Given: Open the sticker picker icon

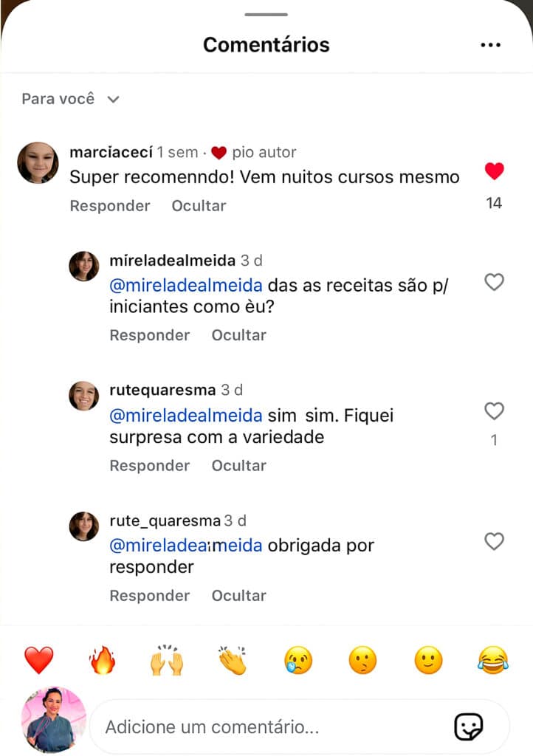Looking at the screenshot, I should [468, 726].
